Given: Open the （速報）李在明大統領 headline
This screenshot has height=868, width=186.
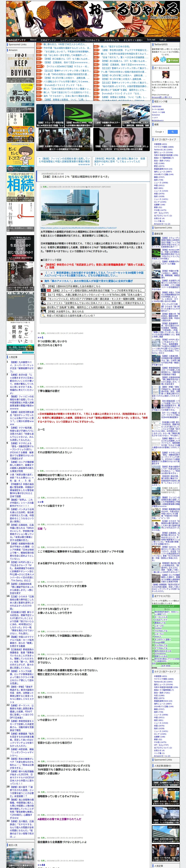Looking at the screenshot, I should (124, 50).
